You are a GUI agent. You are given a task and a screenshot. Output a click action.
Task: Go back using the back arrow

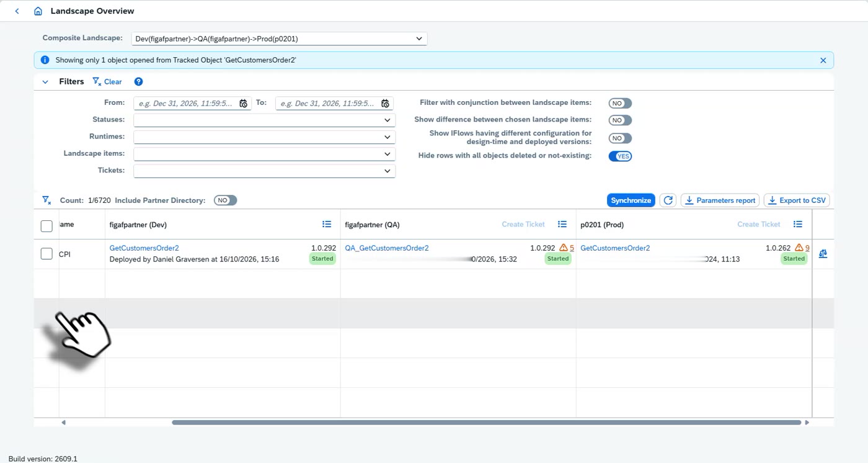[17, 11]
